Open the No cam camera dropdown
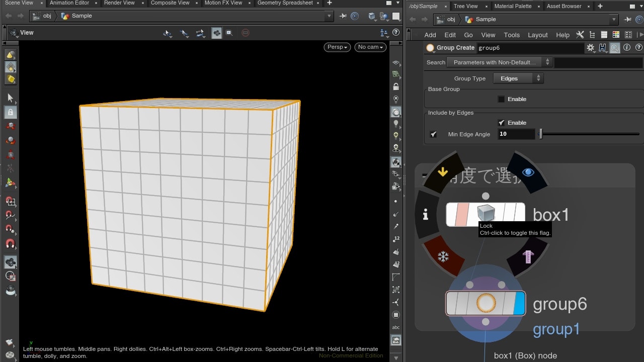Screen dimensions: 644x362 [370, 47]
